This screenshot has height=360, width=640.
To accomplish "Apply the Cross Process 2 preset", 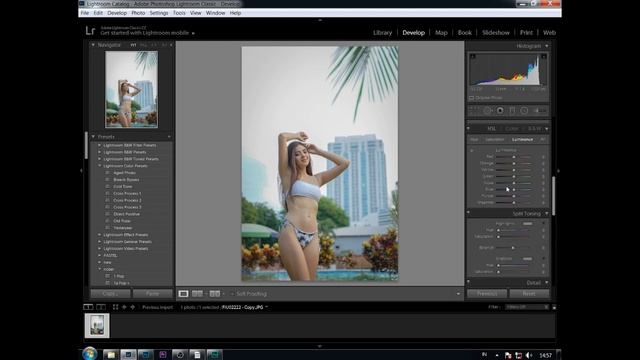I will click(127, 200).
